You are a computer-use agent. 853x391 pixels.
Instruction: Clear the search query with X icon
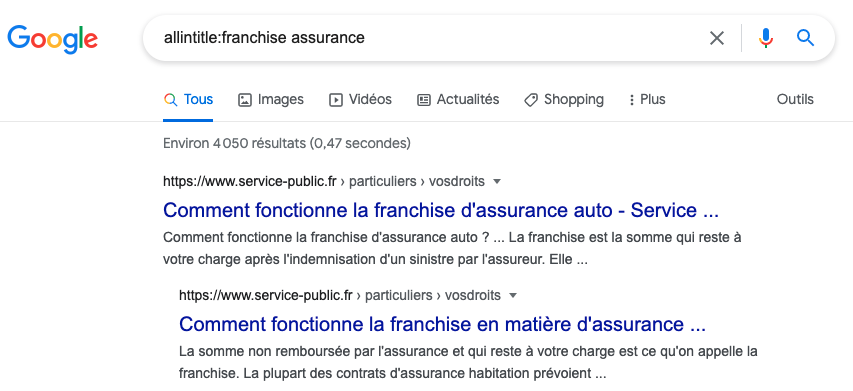pyautogui.click(x=717, y=38)
